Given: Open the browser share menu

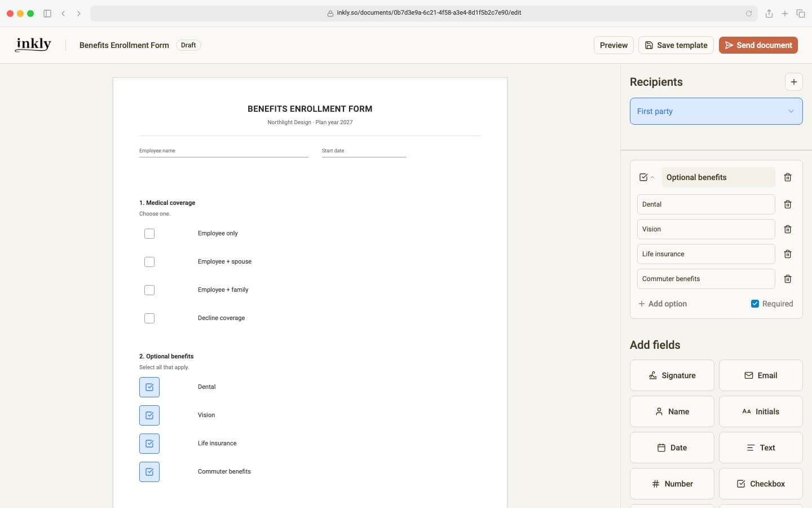Looking at the screenshot, I should 769,14.
